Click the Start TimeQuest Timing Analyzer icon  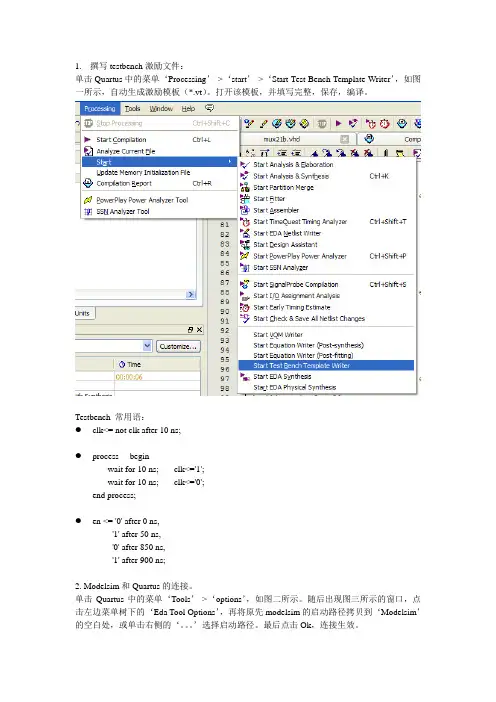pos(245,222)
